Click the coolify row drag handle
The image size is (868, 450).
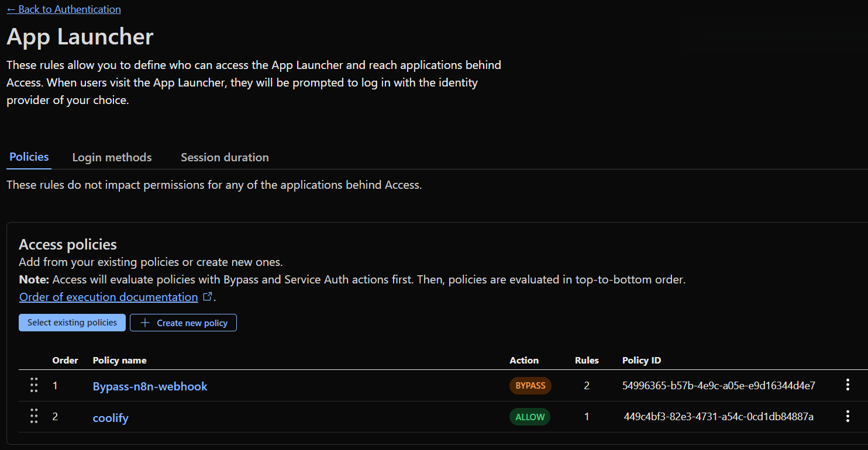34,416
